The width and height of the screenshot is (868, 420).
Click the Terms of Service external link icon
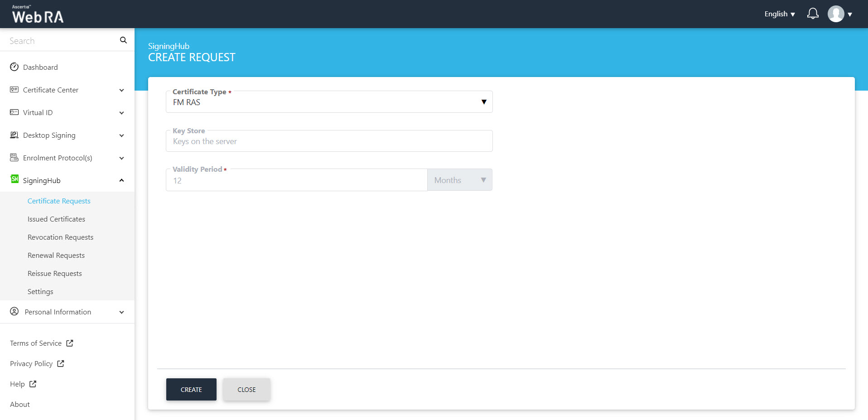click(70, 343)
